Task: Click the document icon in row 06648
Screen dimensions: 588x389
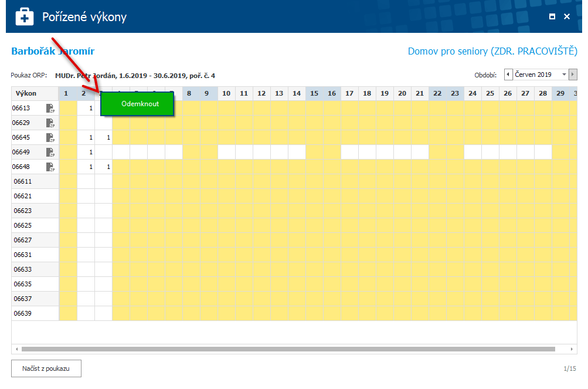Action: pyautogui.click(x=50, y=167)
